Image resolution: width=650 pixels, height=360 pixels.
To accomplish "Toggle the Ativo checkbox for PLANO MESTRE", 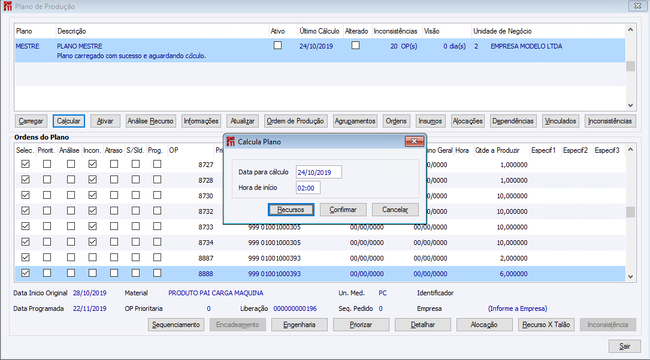I will (278, 45).
